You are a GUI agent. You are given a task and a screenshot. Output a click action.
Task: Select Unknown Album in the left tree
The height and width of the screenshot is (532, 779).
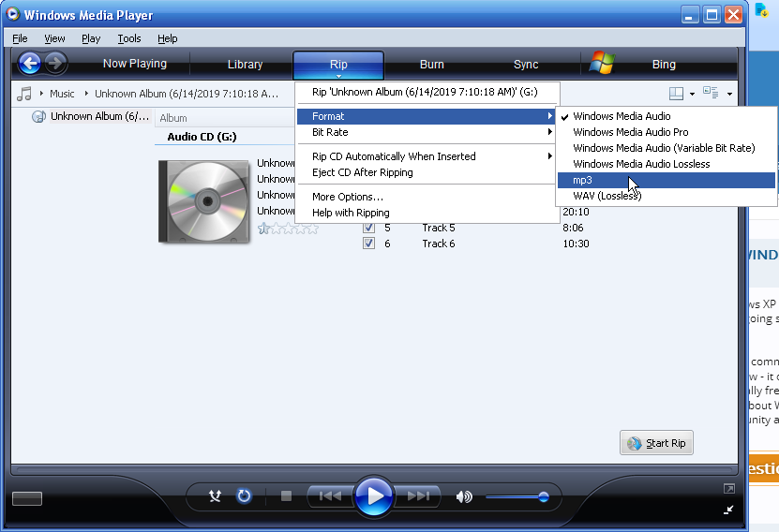click(99, 117)
